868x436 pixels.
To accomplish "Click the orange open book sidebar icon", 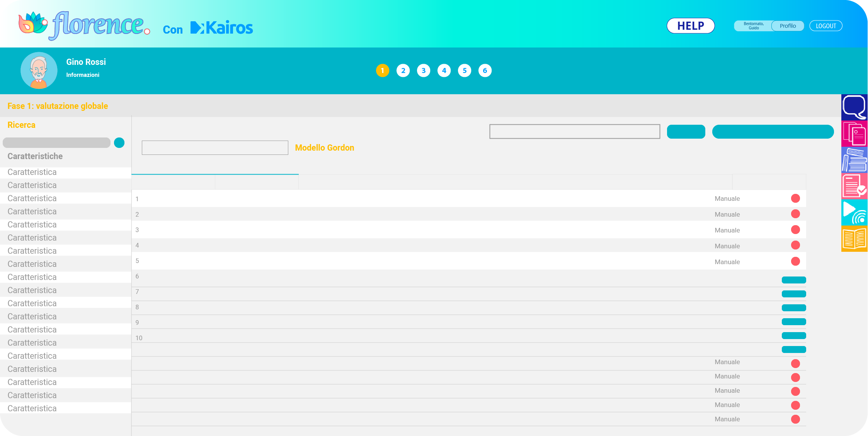I will 854,239.
